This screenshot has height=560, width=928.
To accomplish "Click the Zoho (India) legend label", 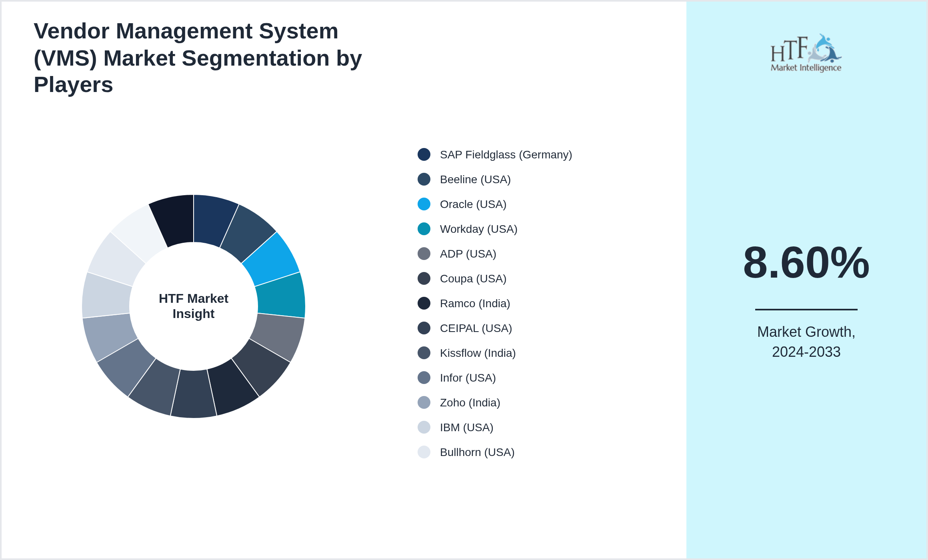I will coord(470,403).
